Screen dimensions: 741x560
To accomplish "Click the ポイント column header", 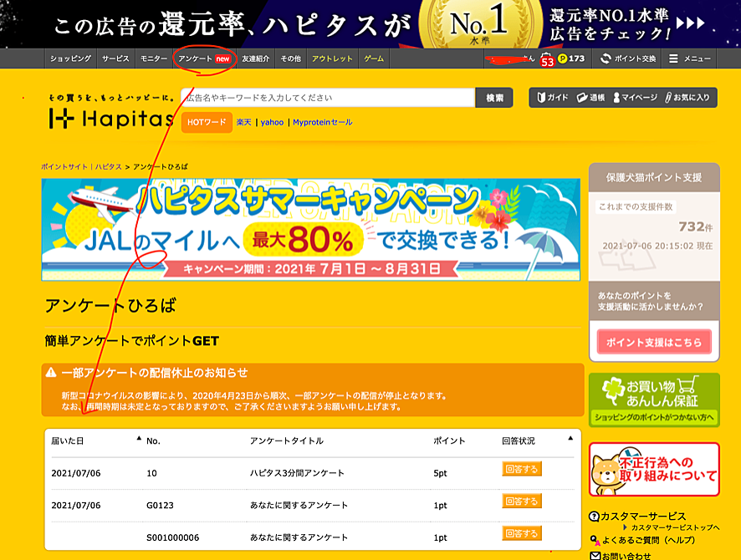I will [449, 440].
